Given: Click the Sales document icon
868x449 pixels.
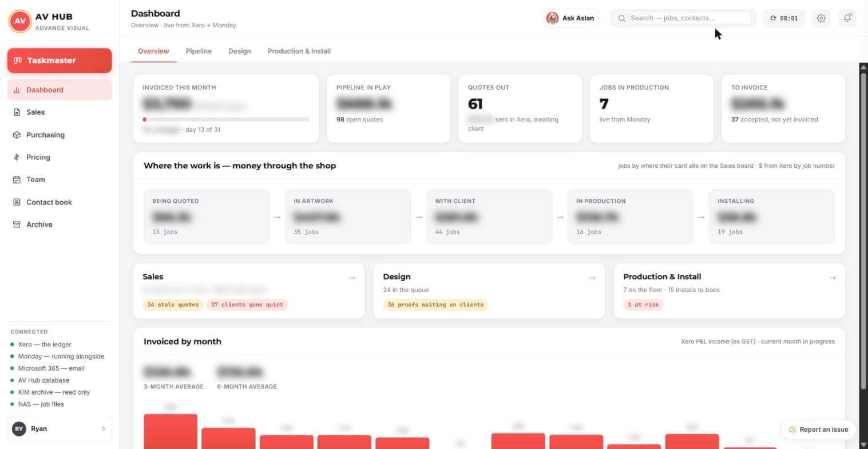Looking at the screenshot, I should (17, 112).
